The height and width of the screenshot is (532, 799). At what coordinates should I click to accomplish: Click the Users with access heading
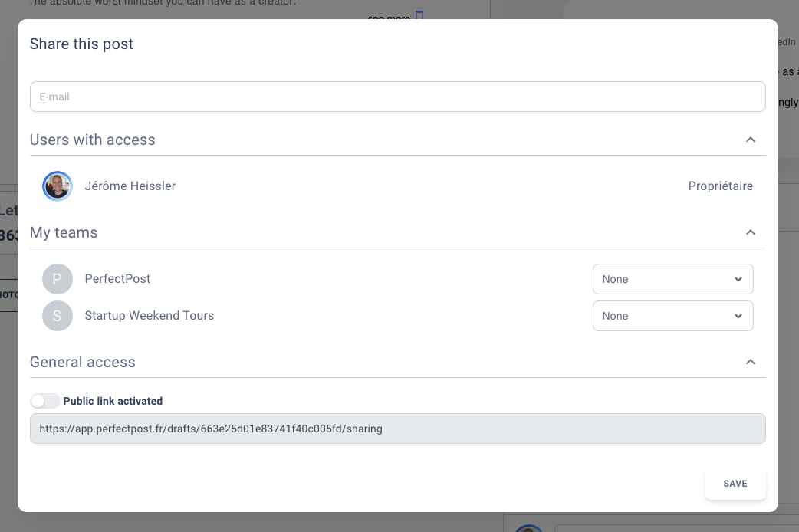coord(92,140)
